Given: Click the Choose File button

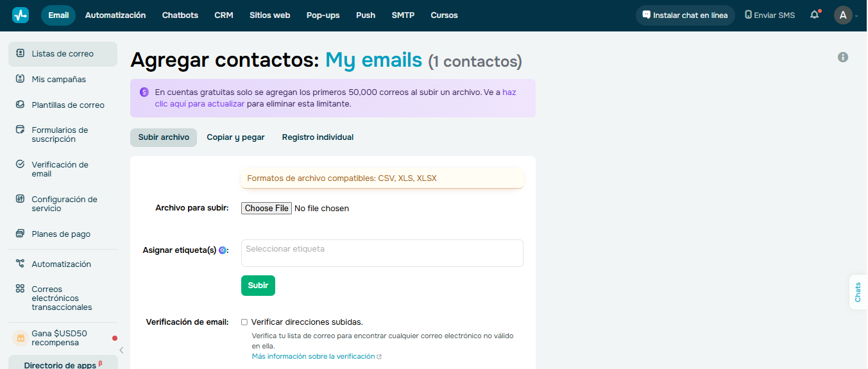Looking at the screenshot, I should 267,208.
